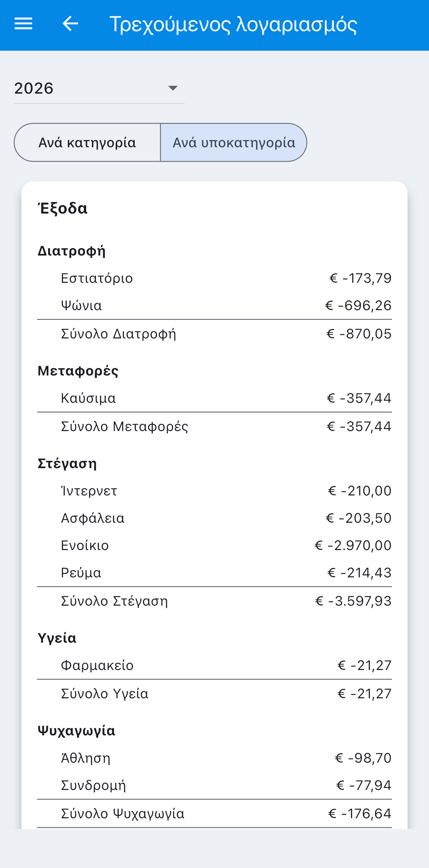Tap the Σύνολο Διατροφή total row
The width and height of the screenshot is (429, 868).
(x=214, y=334)
